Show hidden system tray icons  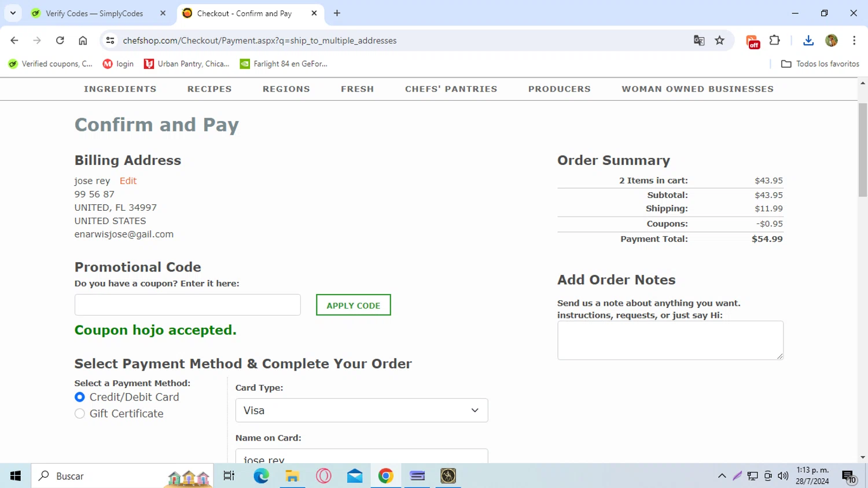click(722, 476)
